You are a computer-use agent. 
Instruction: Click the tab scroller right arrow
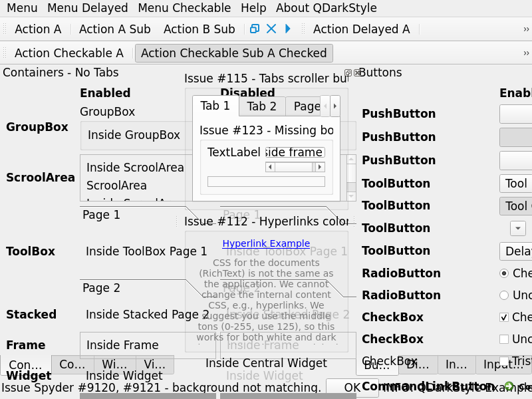pyautogui.click(x=335, y=106)
